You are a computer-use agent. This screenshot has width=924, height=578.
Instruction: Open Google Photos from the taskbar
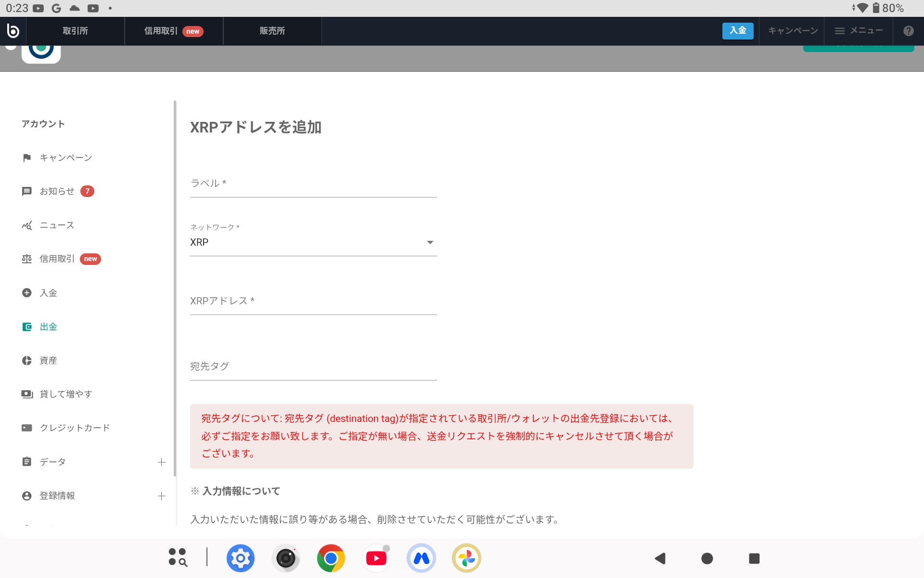(467, 558)
